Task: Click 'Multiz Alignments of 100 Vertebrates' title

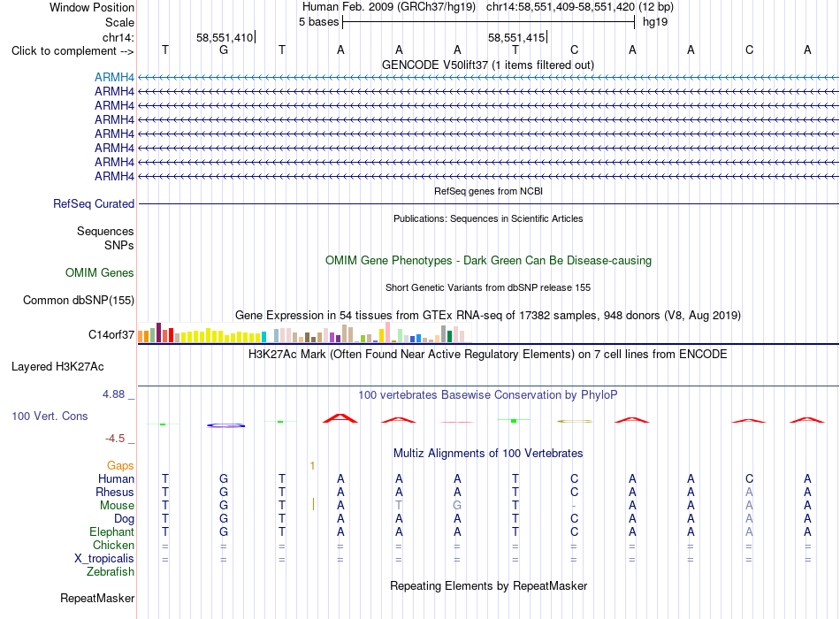Action: click(488, 454)
